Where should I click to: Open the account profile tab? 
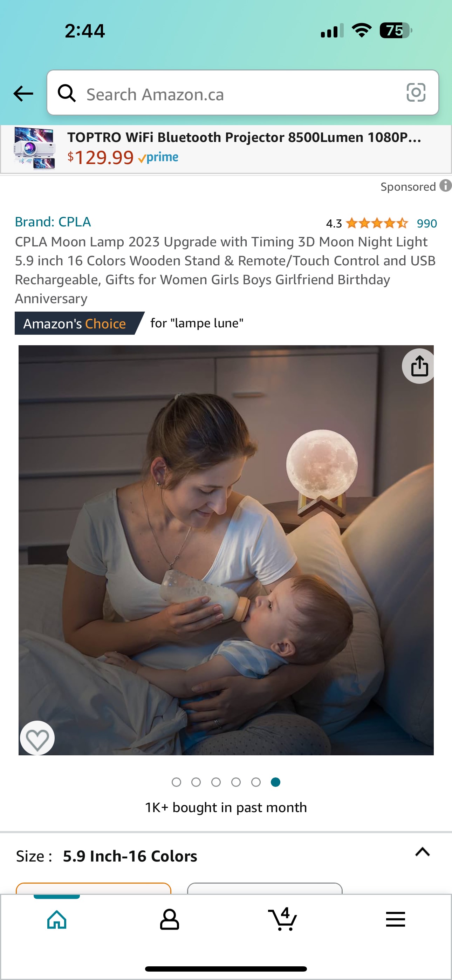[x=169, y=920]
